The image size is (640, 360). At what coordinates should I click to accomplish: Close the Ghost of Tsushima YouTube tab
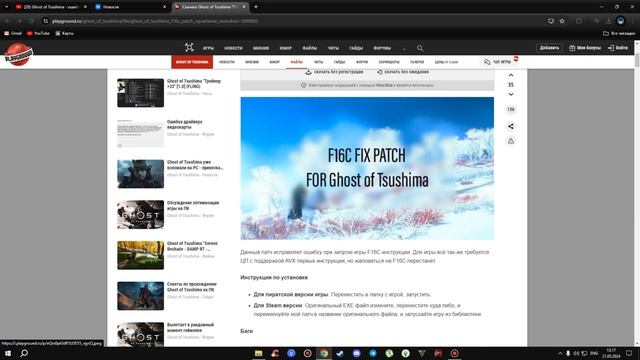(85, 7)
